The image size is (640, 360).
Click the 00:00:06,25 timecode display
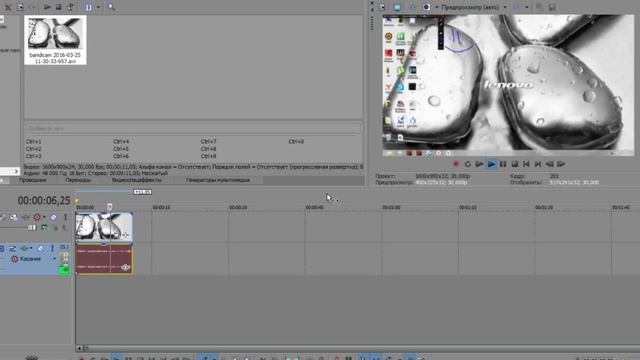[x=44, y=200]
